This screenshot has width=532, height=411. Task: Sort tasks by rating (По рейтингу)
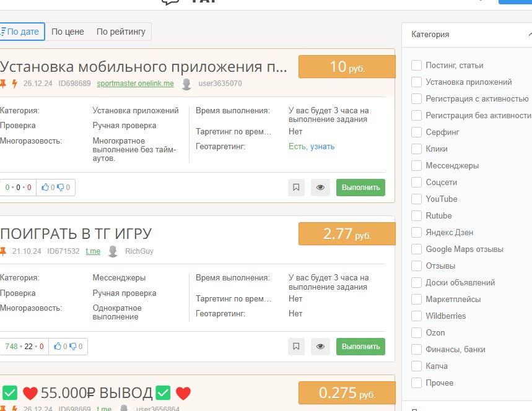[x=121, y=32]
